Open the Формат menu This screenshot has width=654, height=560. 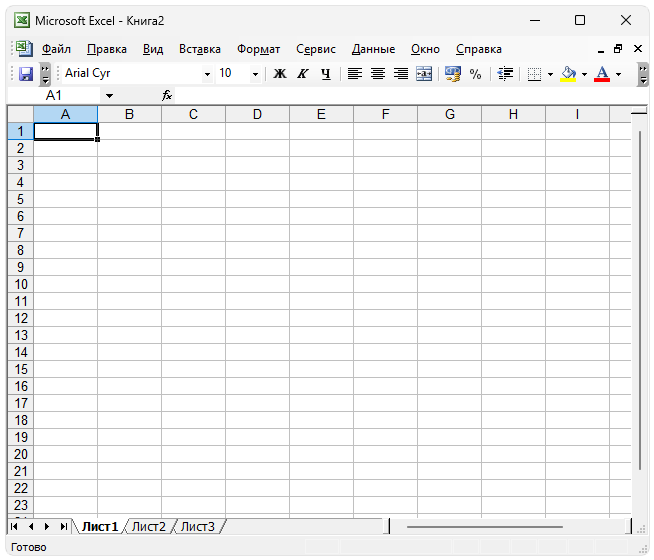[x=259, y=49]
